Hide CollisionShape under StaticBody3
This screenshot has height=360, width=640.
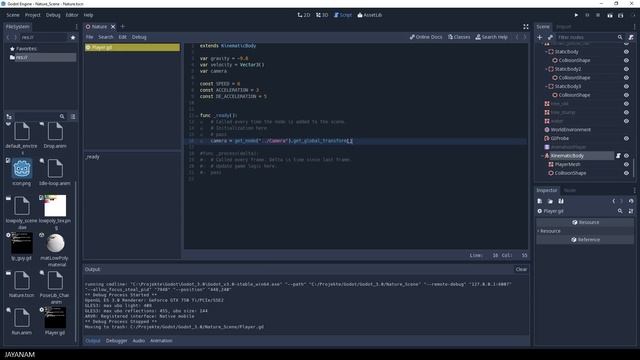pos(626,95)
